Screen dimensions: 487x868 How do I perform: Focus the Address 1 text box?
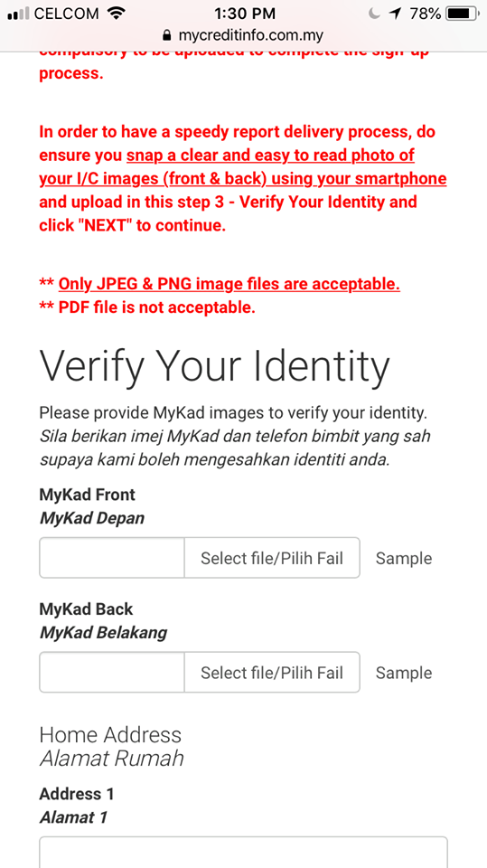pos(244,853)
